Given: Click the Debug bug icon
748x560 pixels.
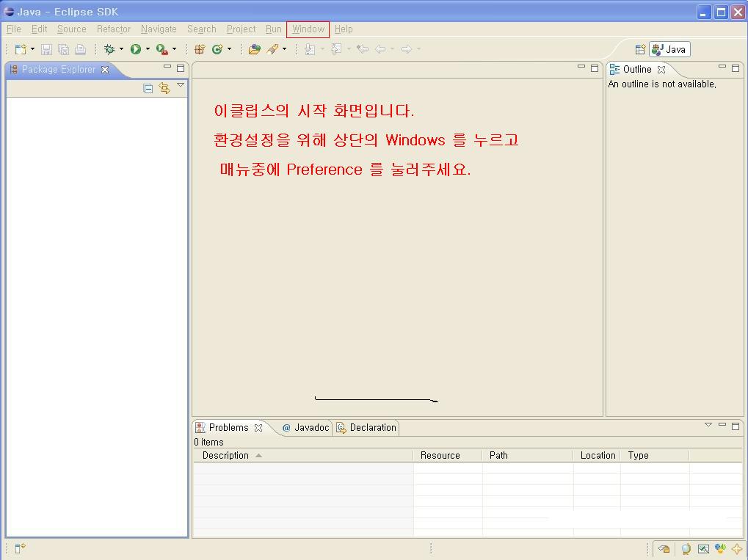Looking at the screenshot, I should click(x=109, y=49).
